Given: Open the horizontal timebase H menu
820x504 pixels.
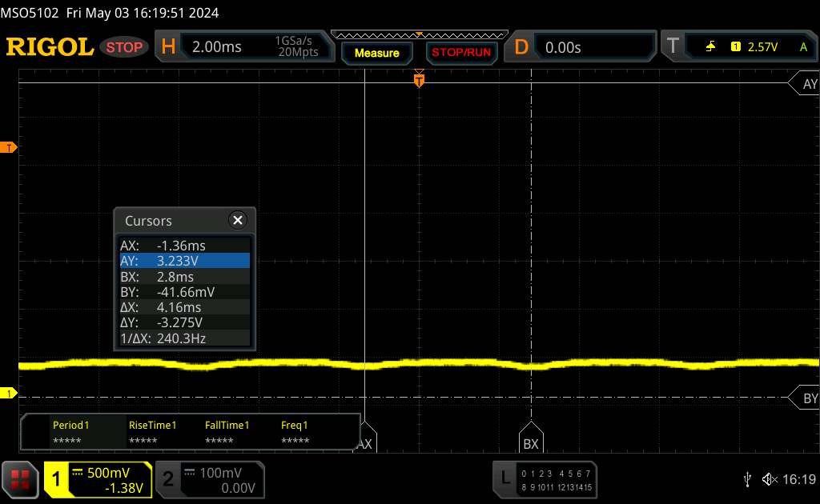Looking at the screenshot, I should point(168,47).
